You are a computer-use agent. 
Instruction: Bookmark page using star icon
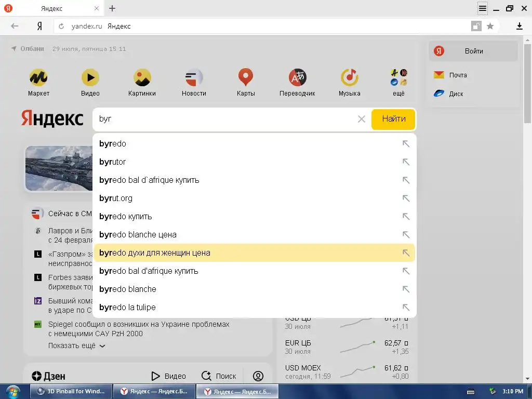point(490,26)
